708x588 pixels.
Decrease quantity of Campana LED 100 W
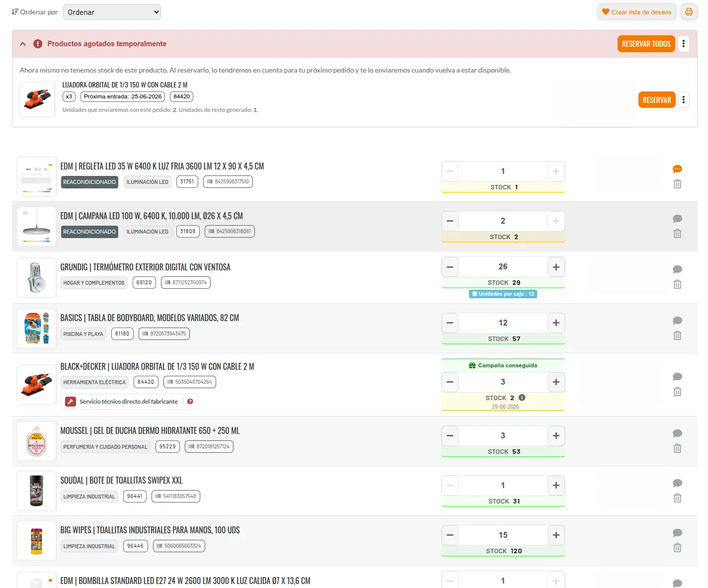point(450,221)
